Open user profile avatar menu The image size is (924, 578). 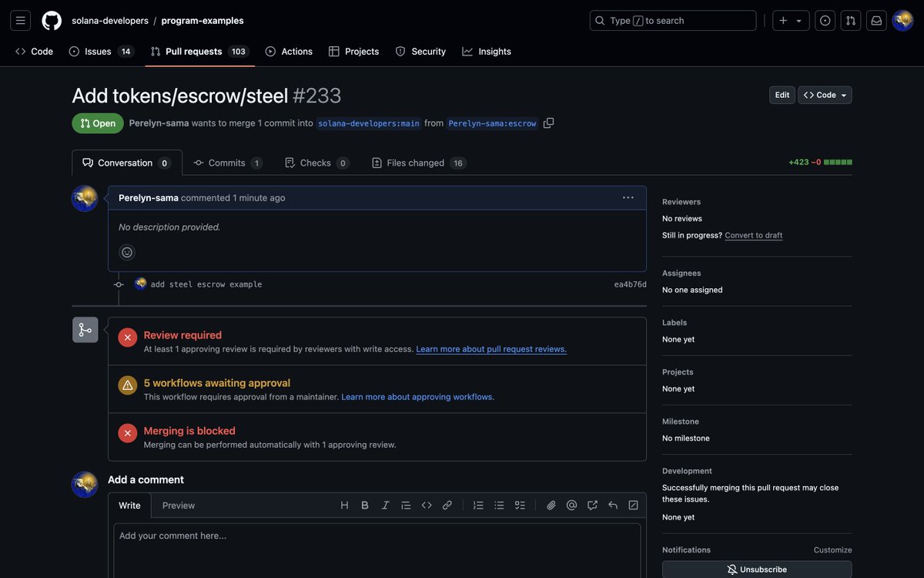(902, 21)
